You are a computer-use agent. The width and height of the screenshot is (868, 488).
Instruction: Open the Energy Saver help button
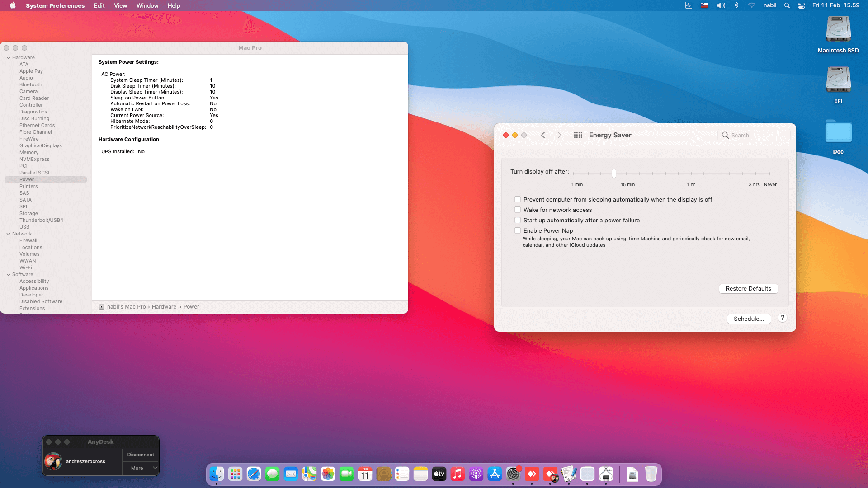pos(783,318)
